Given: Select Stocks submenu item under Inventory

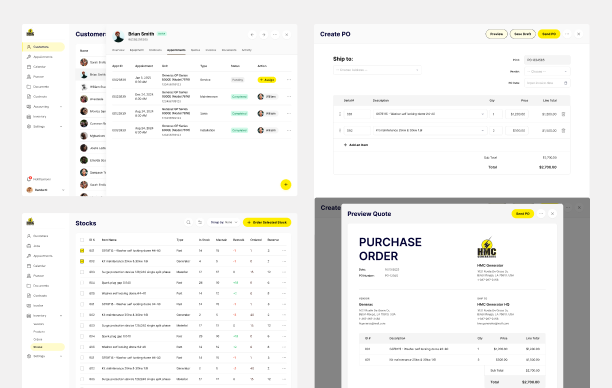Looking at the screenshot, I should click(48, 347).
